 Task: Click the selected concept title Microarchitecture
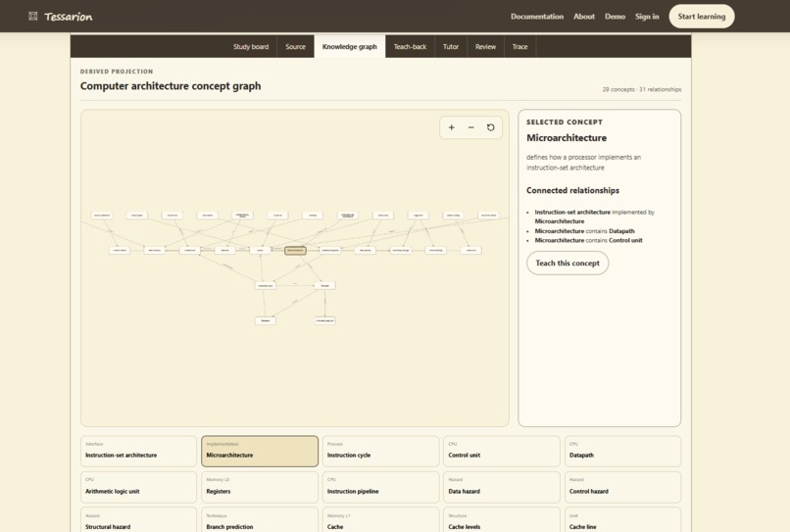[567, 137]
